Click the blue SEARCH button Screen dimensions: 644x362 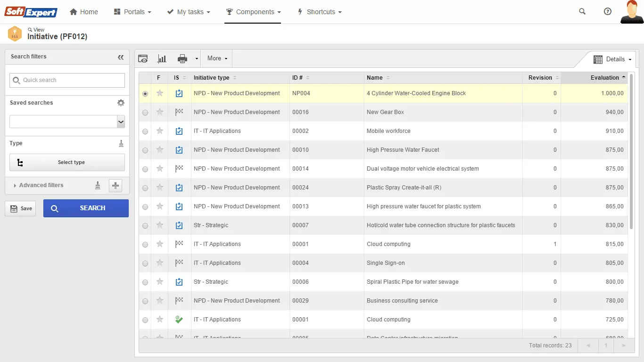click(86, 208)
